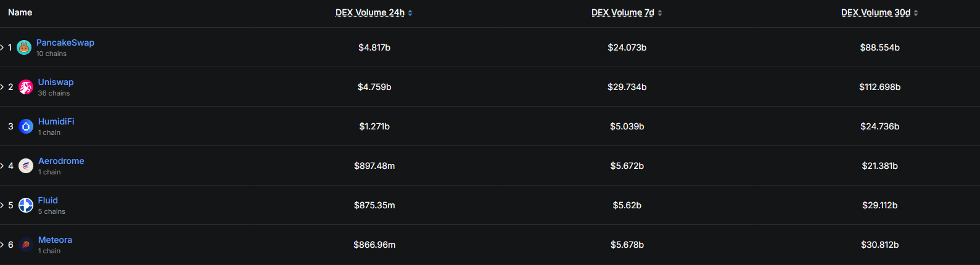Open the Meteora protocol link

click(55, 240)
